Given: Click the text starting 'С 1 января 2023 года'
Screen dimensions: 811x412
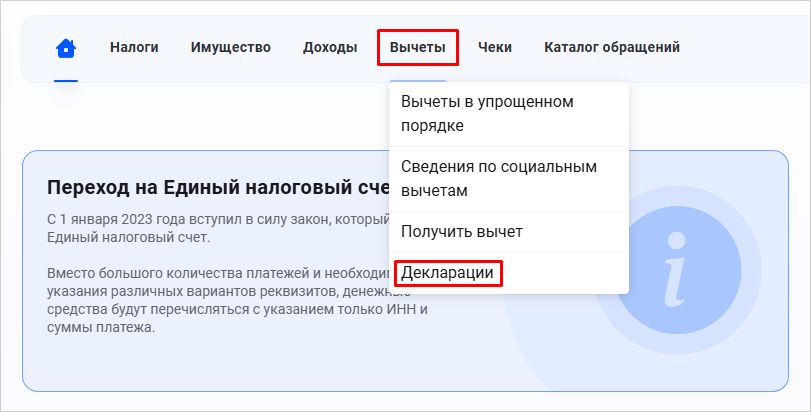Looking at the screenshot, I should coord(218,228).
